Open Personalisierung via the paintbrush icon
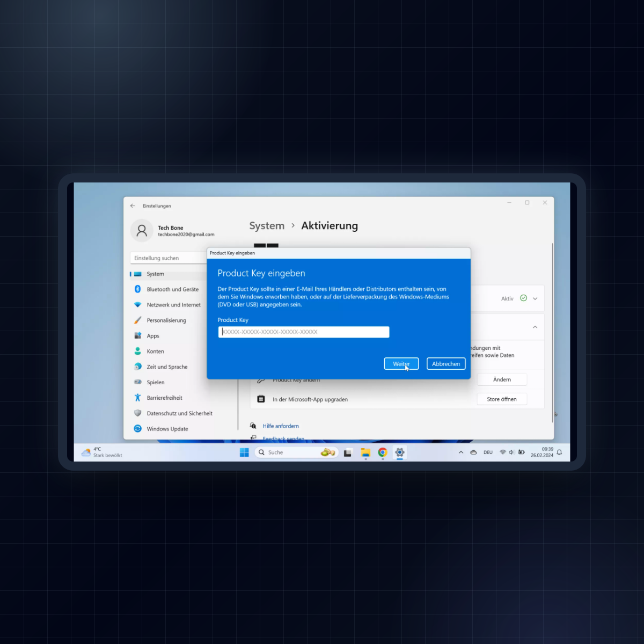Screen dimensions: 644x644 point(138,320)
